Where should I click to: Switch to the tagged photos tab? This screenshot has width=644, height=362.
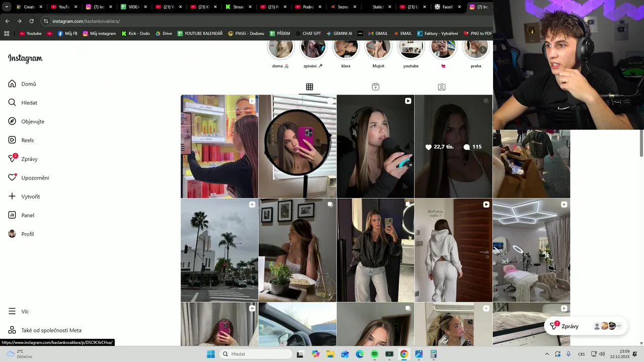click(442, 87)
